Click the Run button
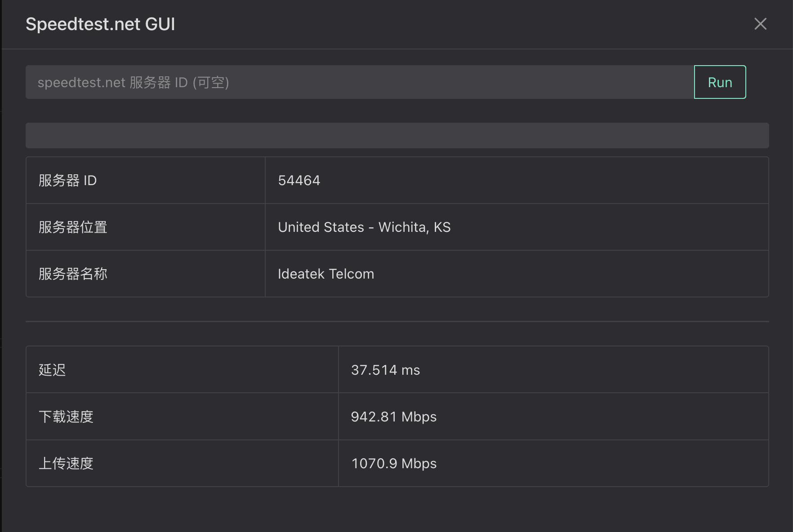 point(720,82)
